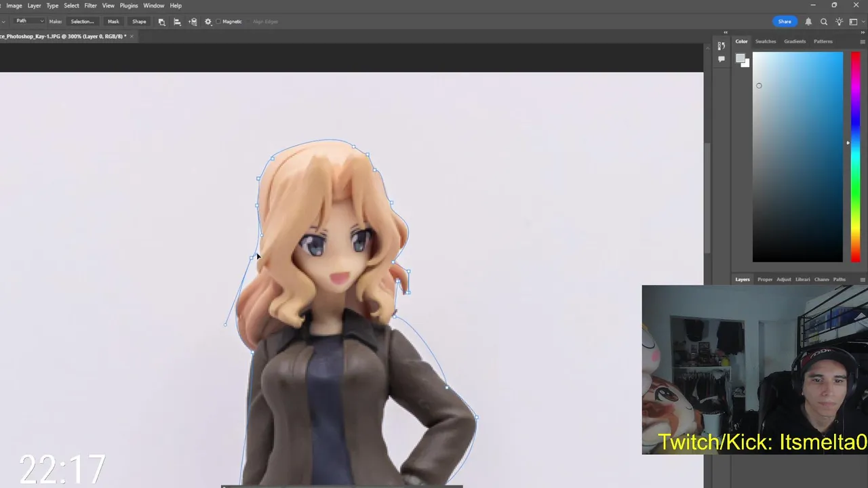The image size is (868, 488).
Task: Switch to the Channels tab
Action: click(822, 279)
